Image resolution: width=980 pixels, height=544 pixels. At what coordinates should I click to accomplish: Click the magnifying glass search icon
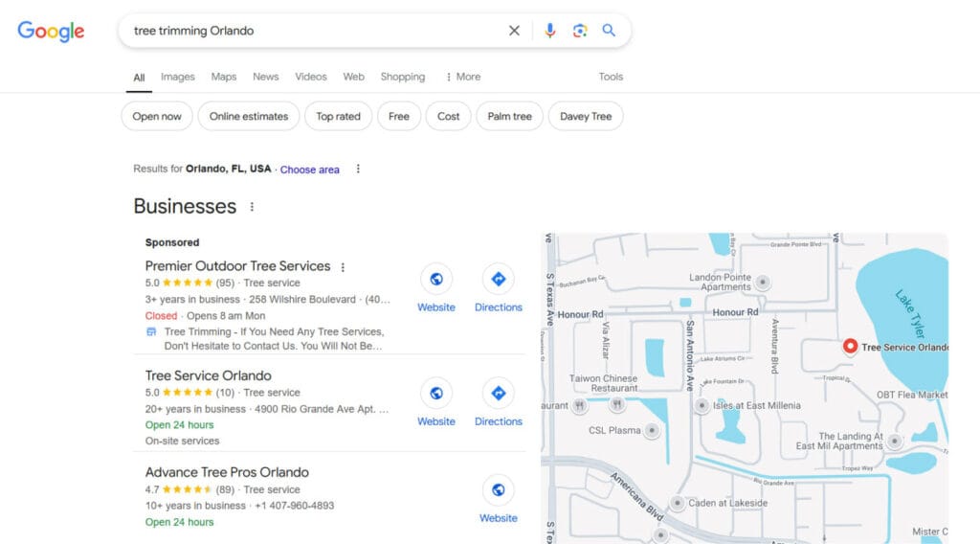point(609,30)
